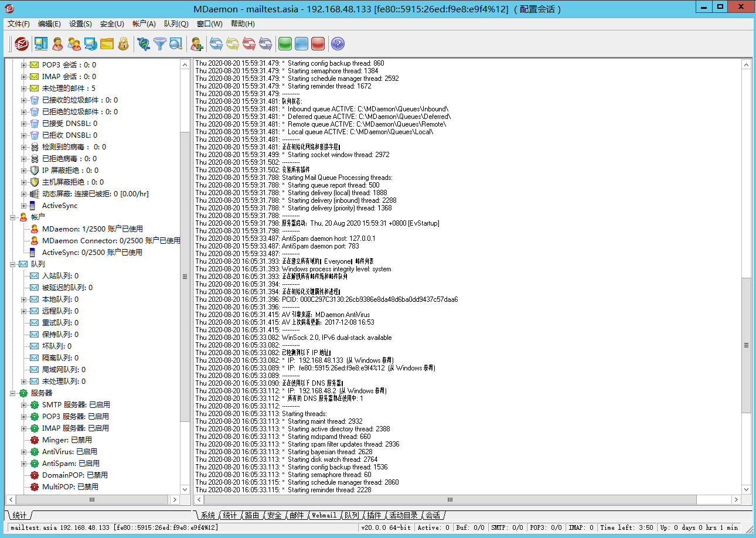Image resolution: width=756 pixels, height=538 pixels.
Task: Click the add-user icon with green plus
Action: 197,43
